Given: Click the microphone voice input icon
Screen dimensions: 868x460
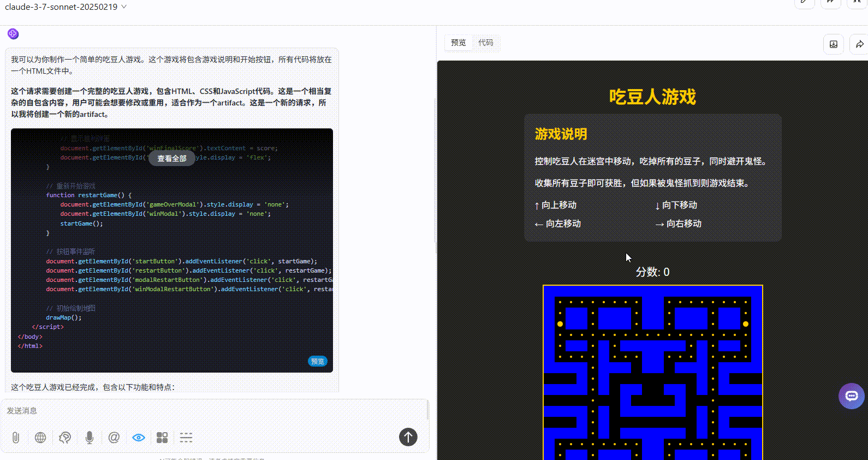Looking at the screenshot, I should (90, 437).
